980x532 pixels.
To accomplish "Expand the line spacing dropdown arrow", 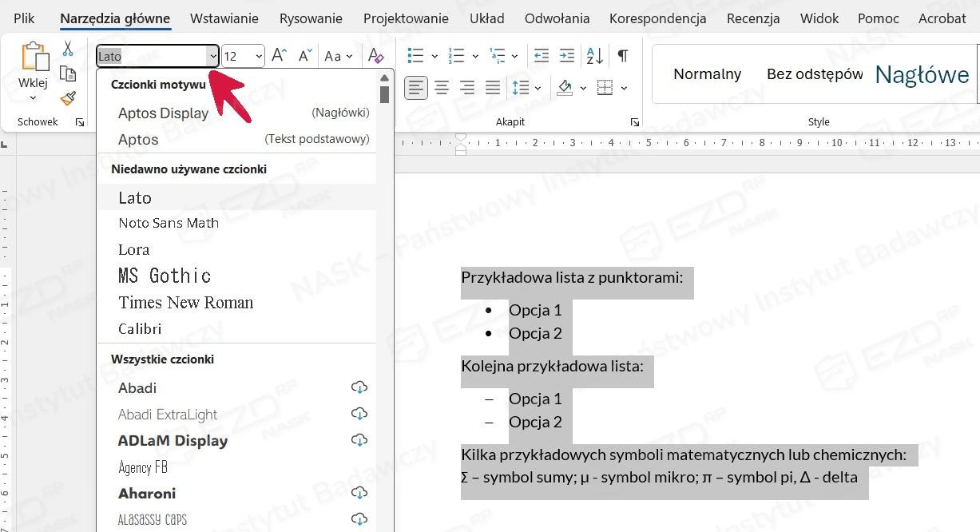I will coord(538,88).
